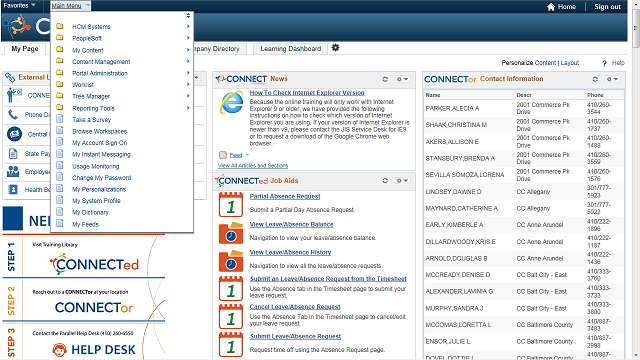Click the HCM Systems folder icon
The width and height of the screenshot is (640, 360).
(x=60, y=26)
